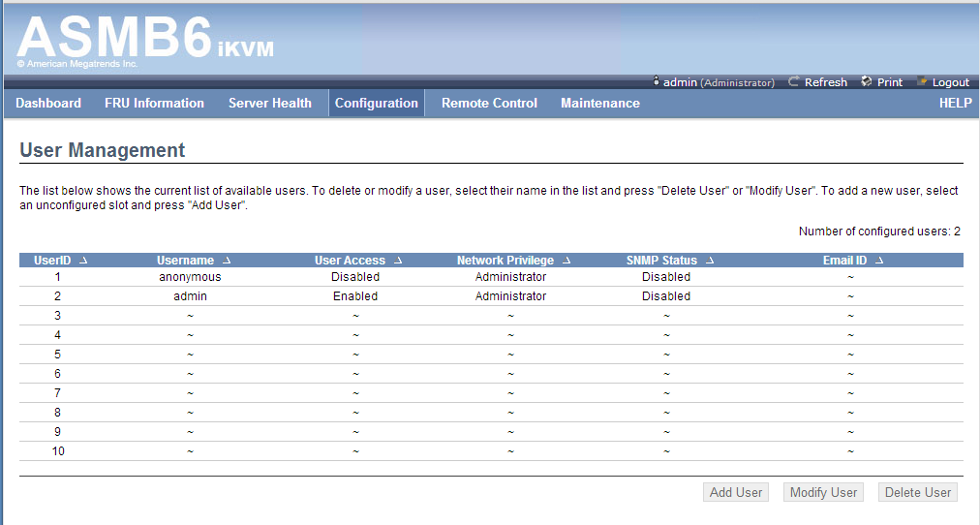Click the Network Privilege column header label
This screenshot has width=980, height=525.
click(505, 261)
